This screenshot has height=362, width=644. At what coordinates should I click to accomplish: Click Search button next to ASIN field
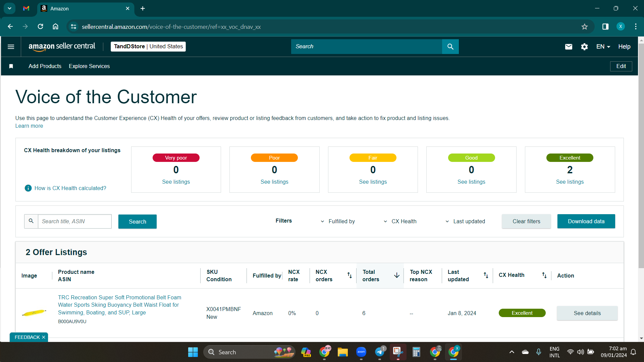coord(138,222)
